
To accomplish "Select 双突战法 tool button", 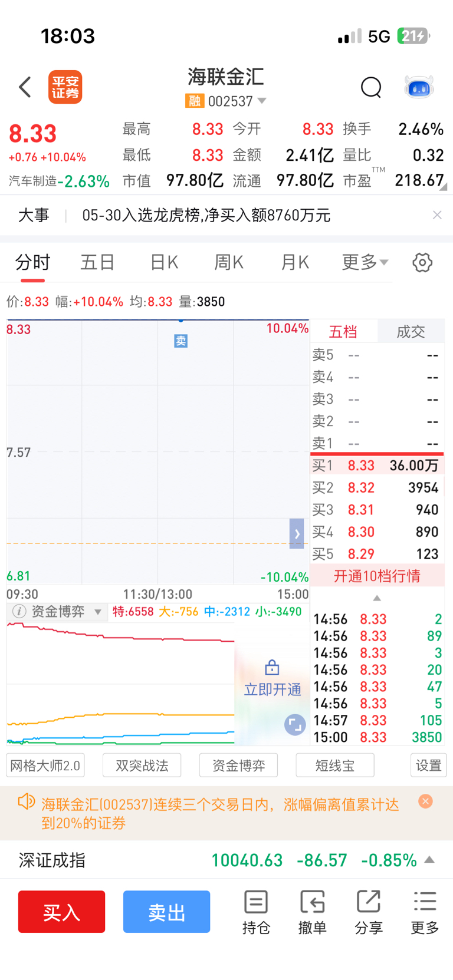I will 142,765.
